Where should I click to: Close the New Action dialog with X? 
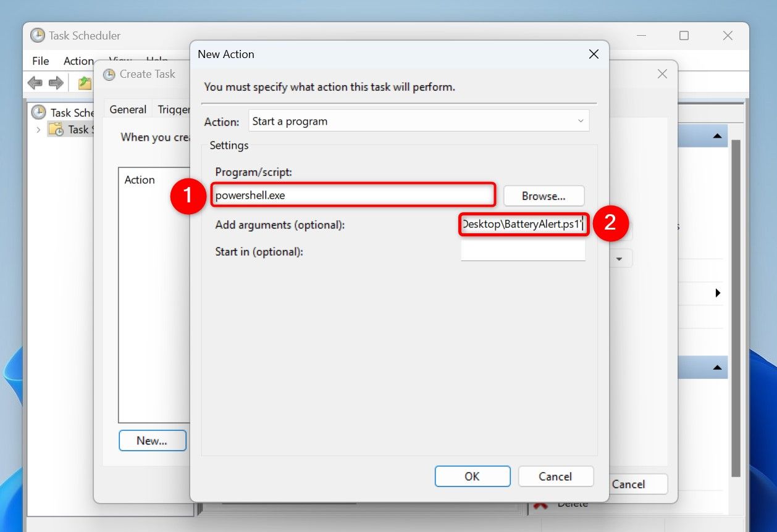tap(594, 54)
